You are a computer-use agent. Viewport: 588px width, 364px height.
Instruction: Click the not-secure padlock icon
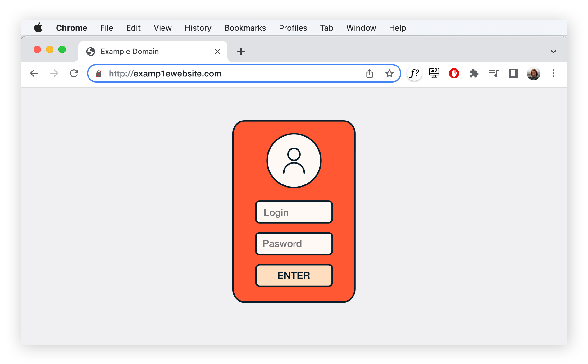click(99, 74)
